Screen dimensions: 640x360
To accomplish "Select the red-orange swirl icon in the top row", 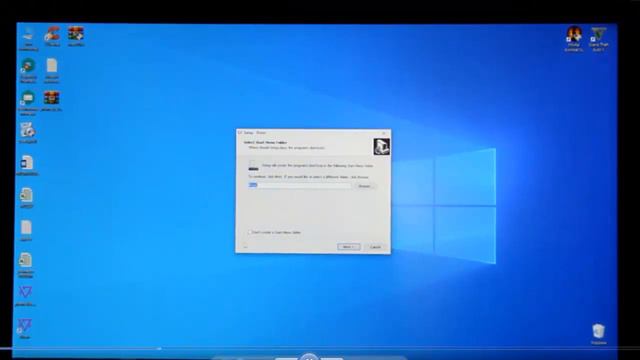I will 52,37.
